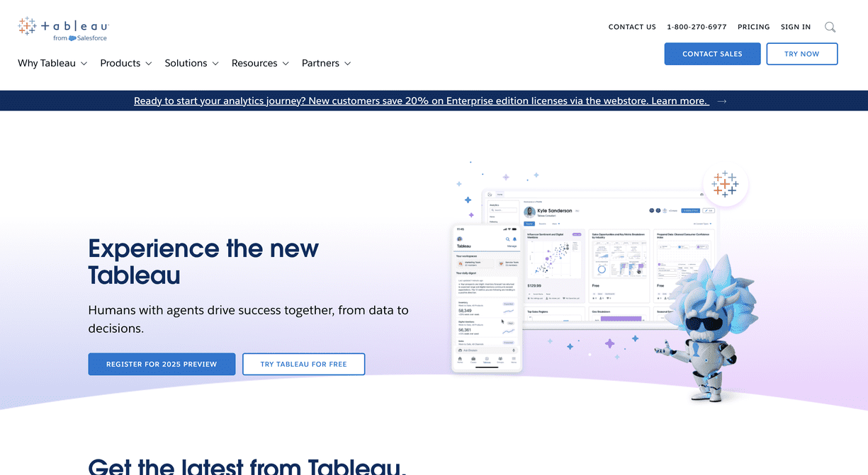Open the Pricing page
Image resolution: width=868 pixels, height=475 pixels.
(x=753, y=27)
